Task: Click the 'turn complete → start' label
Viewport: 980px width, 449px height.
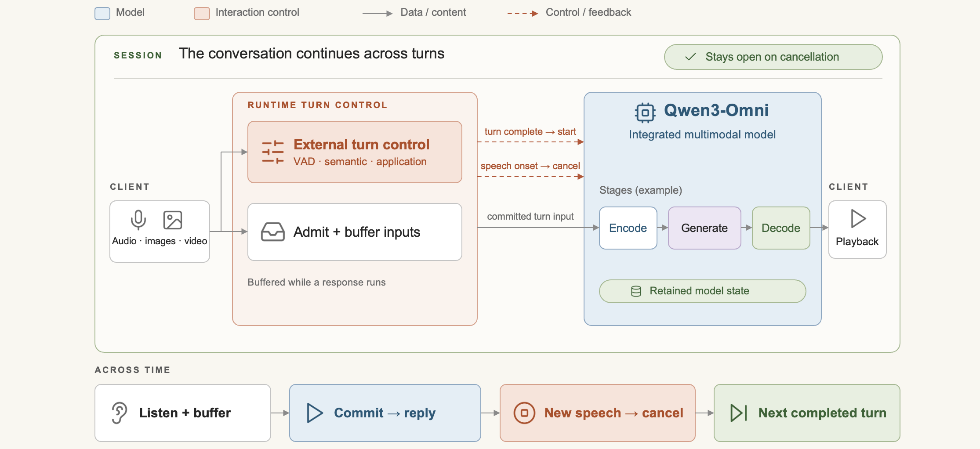Action: pyautogui.click(x=530, y=132)
